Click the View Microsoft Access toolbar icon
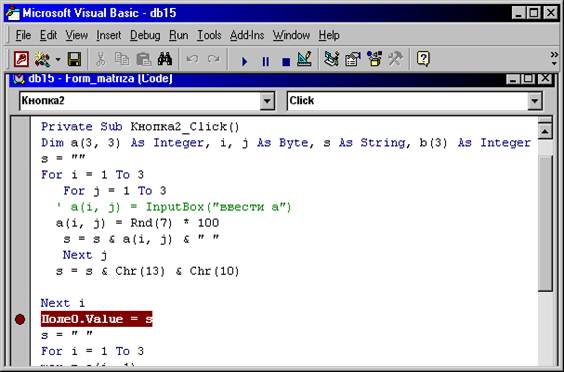This screenshot has width=564, height=372. click(21, 59)
